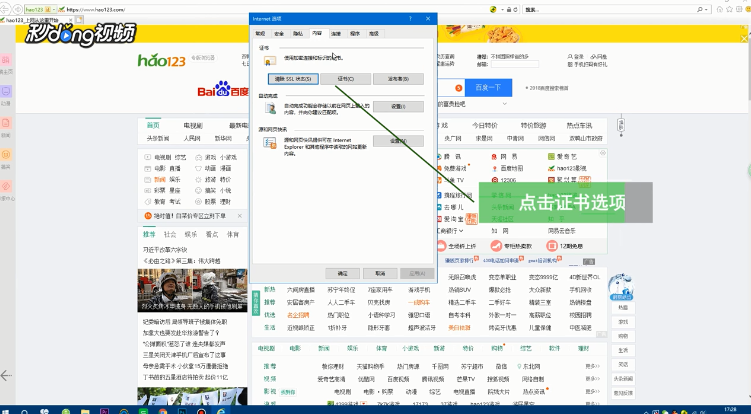Click the 百度一下 search button
751x414 pixels.
click(x=488, y=88)
